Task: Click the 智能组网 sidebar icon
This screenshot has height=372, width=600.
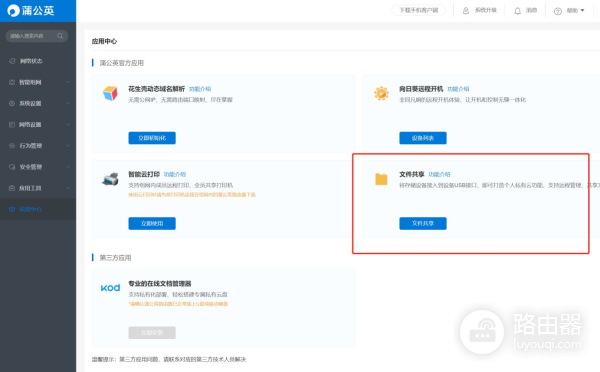Action: click(x=12, y=82)
